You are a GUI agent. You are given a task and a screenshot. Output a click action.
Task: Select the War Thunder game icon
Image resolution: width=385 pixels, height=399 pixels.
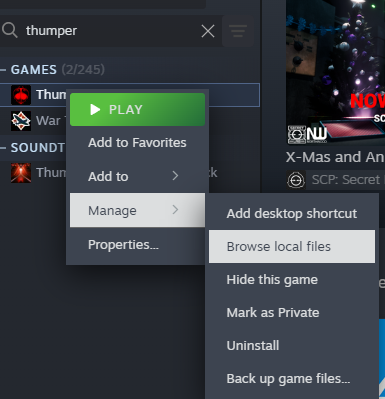tap(21, 121)
